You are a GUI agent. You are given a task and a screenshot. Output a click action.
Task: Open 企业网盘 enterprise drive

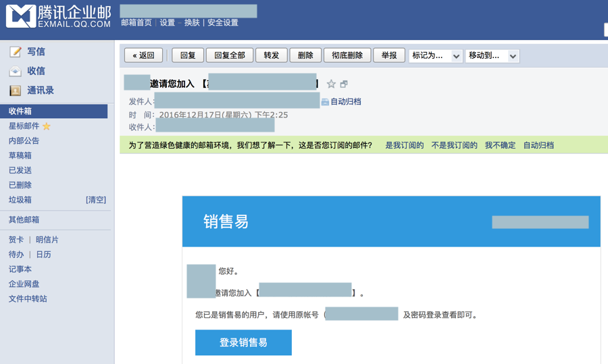pyautogui.click(x=24, y=284)
